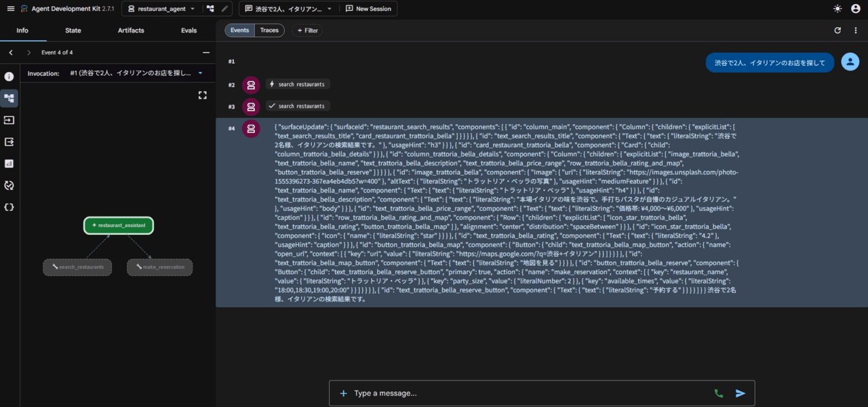Click the pencil edit icon in top bar
Viewport: 868px width, 407px height.
coord(226,9)
